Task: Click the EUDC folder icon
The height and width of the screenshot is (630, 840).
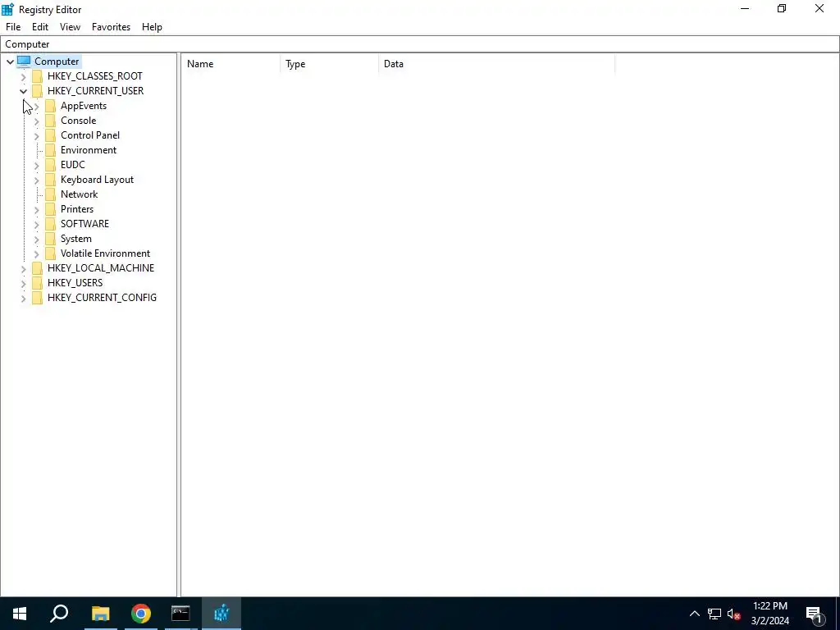Action: [x=50, y=164]
